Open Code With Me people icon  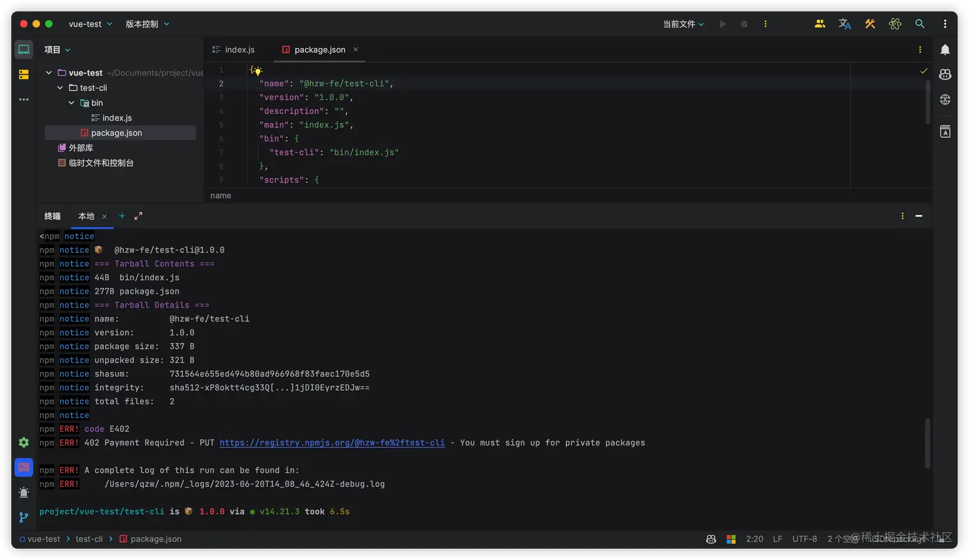coord(820,24)
